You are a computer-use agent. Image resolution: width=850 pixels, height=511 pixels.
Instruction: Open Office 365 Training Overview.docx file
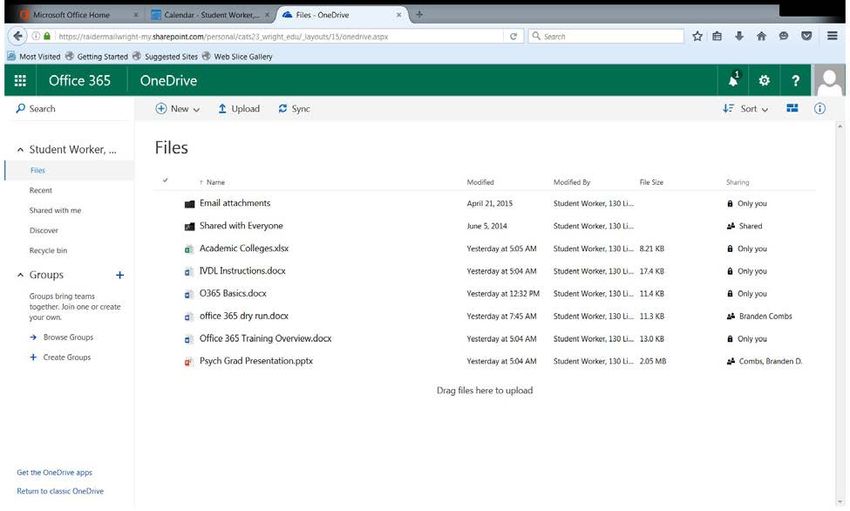[x=265, y=338]
